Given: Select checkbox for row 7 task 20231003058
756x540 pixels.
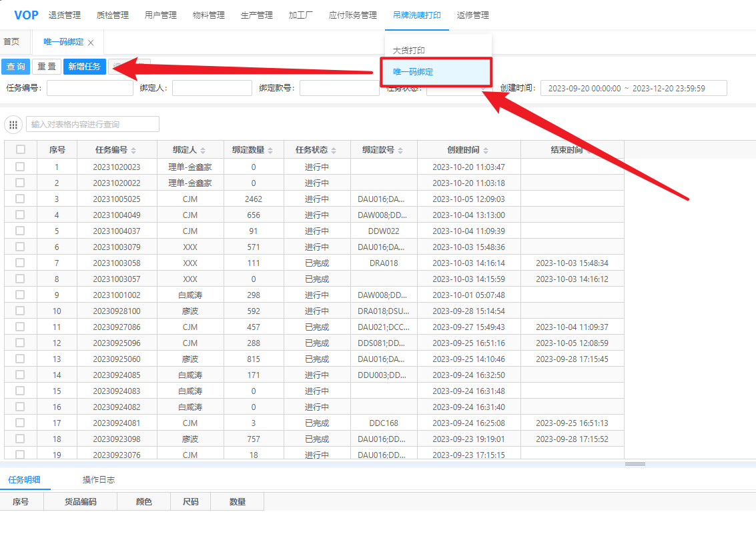Looking at the screenshot, I should (21, 263).
